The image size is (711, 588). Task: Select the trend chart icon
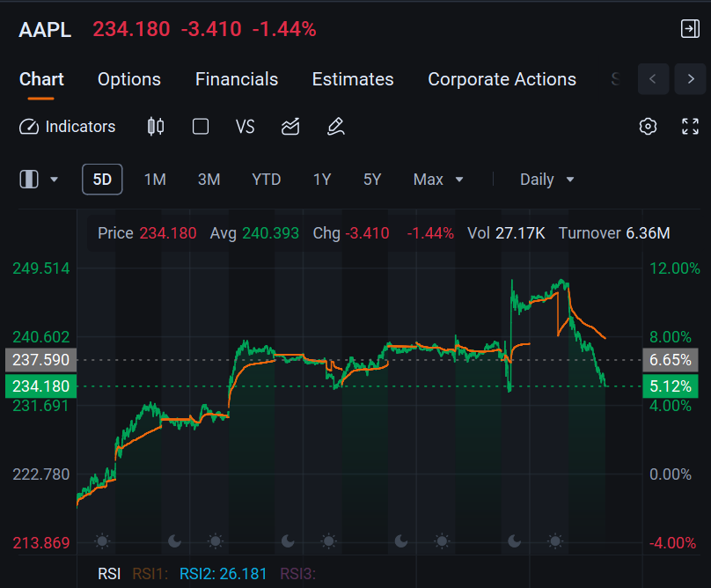tap(290, 127)
